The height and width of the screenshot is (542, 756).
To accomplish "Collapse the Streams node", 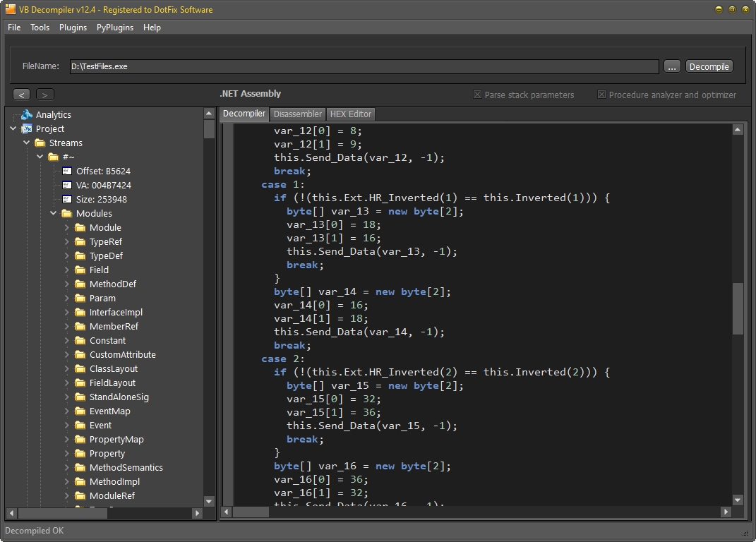I will [27, 143].
